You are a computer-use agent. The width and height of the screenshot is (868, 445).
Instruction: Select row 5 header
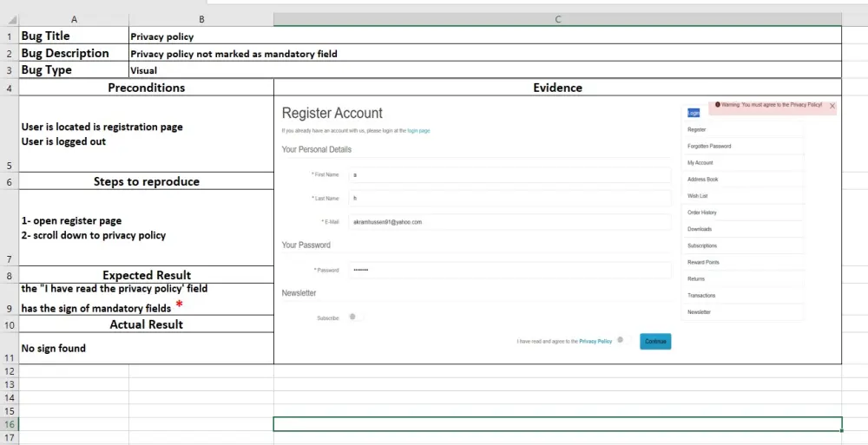point(10,134)
